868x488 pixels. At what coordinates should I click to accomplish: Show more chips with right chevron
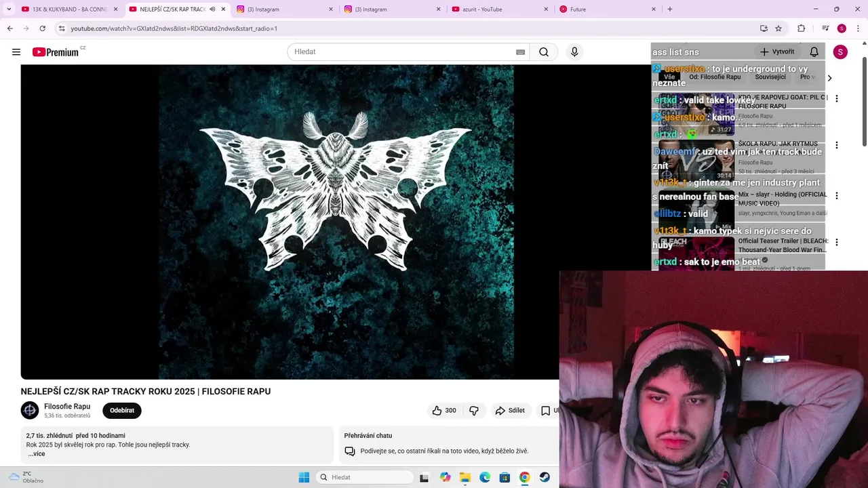(829, 78)
